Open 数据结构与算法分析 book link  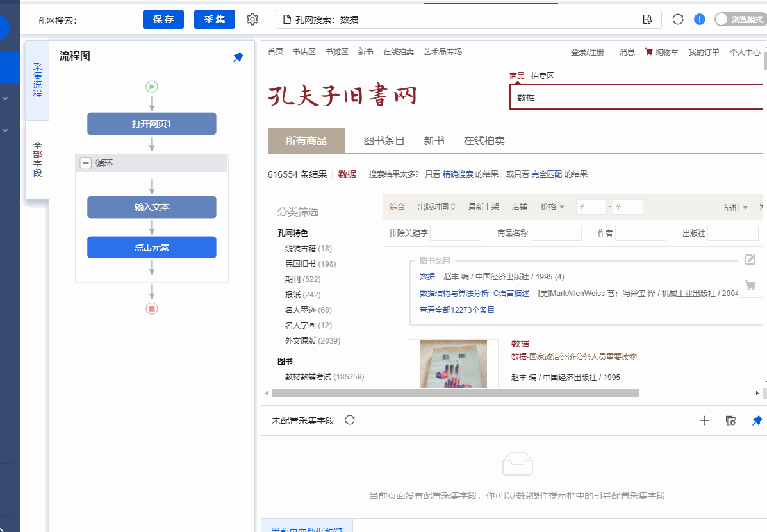pyautogui.click(x=474, y=293)
